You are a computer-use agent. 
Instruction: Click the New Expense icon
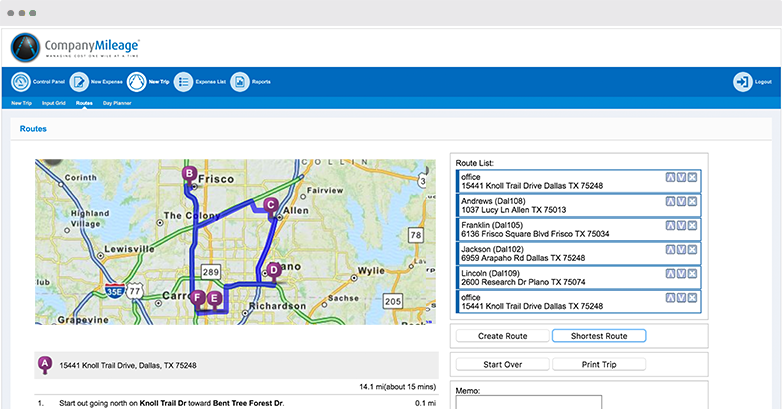pos(79,82)
